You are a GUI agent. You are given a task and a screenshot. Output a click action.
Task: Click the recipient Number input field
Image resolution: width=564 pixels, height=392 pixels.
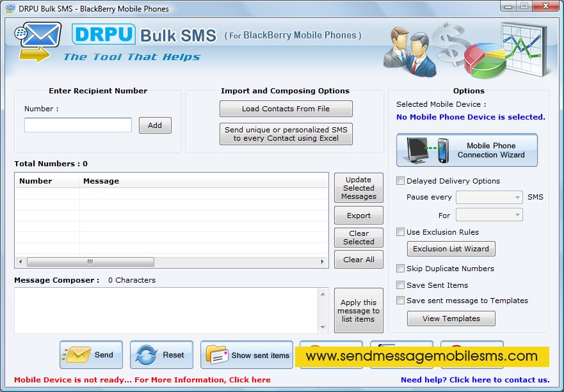[78, 125]
